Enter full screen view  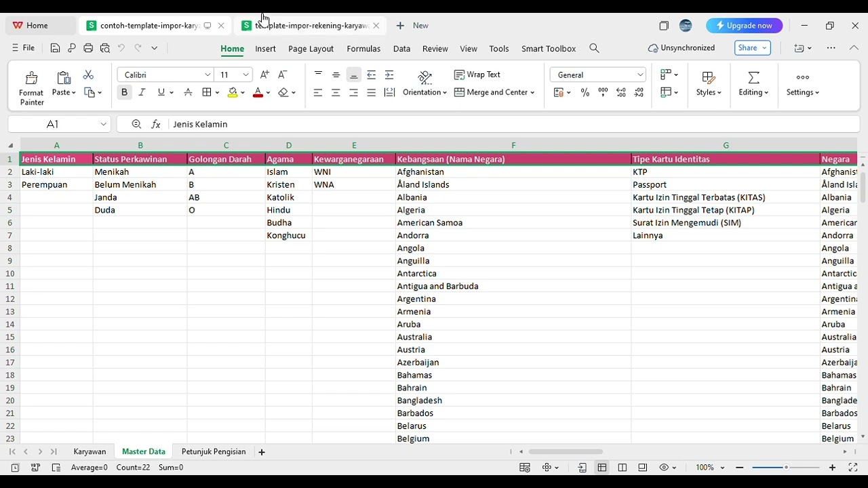point(853,468)
